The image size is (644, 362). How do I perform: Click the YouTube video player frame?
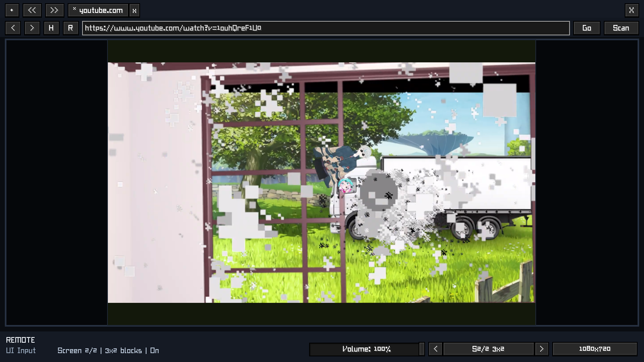click(x=321, y=182)
